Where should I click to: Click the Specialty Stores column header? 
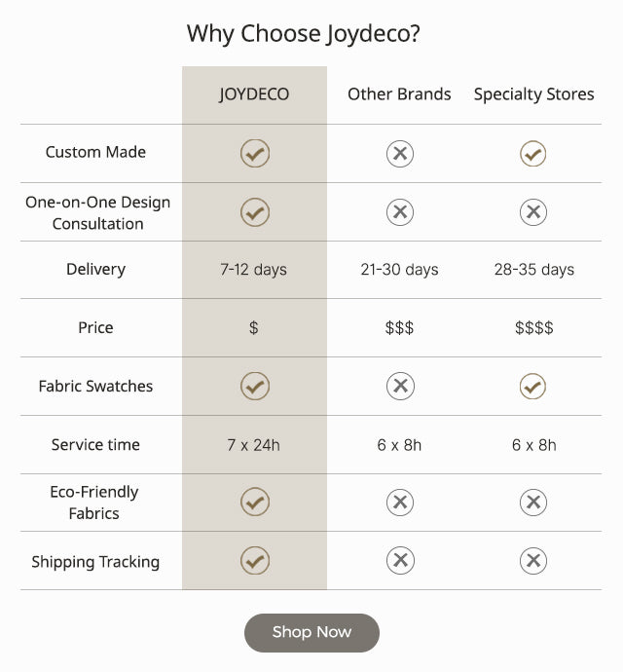(x=533, y=94)
